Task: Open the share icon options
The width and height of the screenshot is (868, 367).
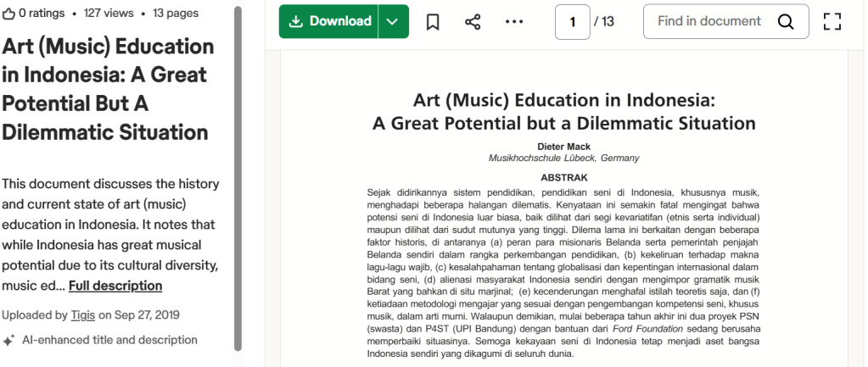Action: click(473, 21)
